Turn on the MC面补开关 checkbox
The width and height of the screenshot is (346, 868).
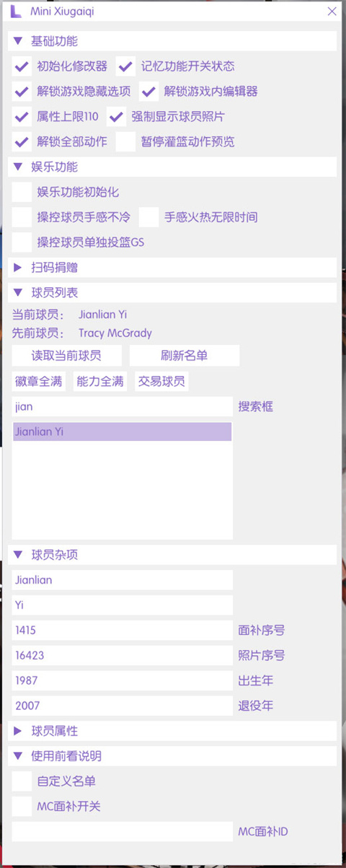pyautogui.click(x=22, y=806)
